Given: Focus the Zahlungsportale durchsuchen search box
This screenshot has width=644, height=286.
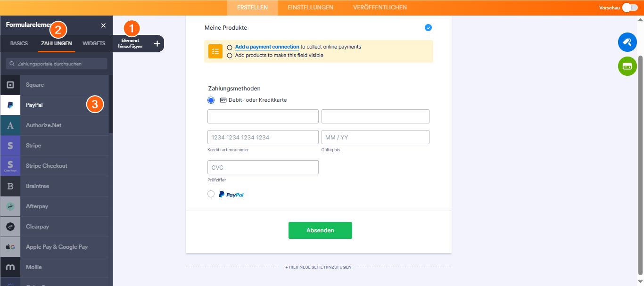Looking at the screenshot, I should [57, 64].
